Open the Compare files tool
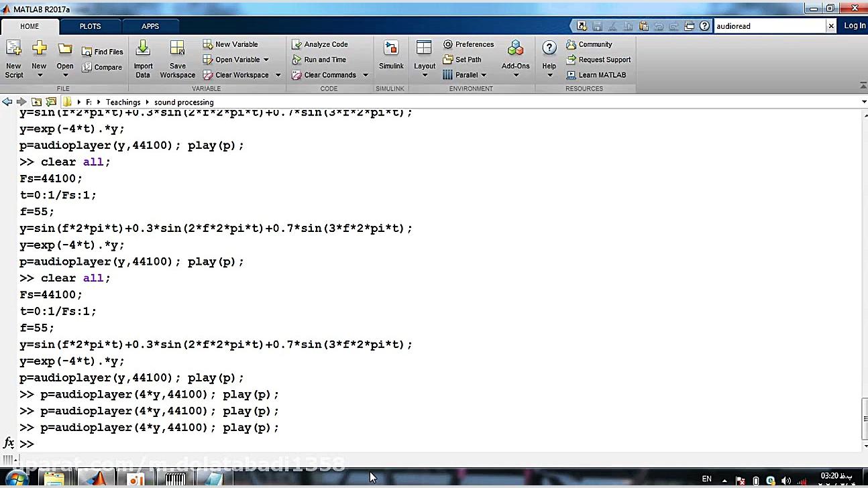Image resolution: width=868 pixels, height=488 pixels. click(x=102, y=67)
